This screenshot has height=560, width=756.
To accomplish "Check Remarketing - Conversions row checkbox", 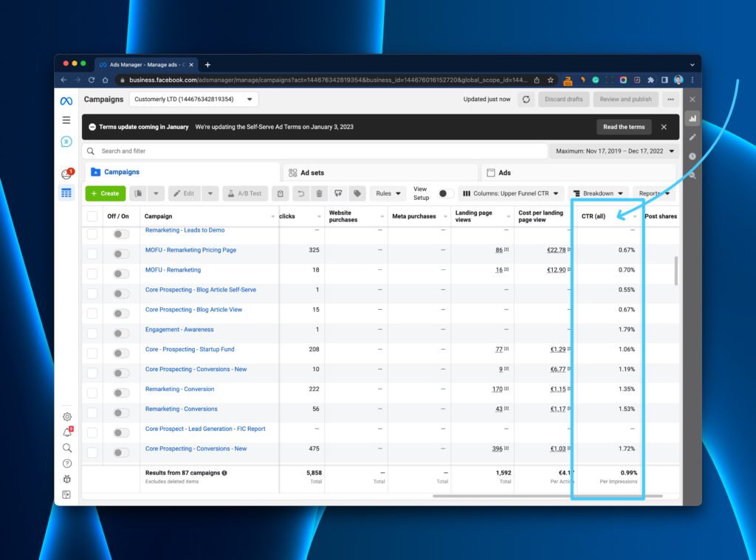I will point(92,412).
